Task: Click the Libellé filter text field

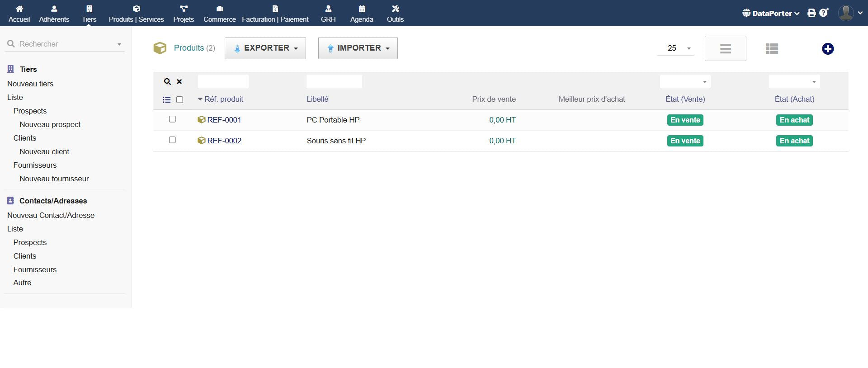Action: coord(334,82)
